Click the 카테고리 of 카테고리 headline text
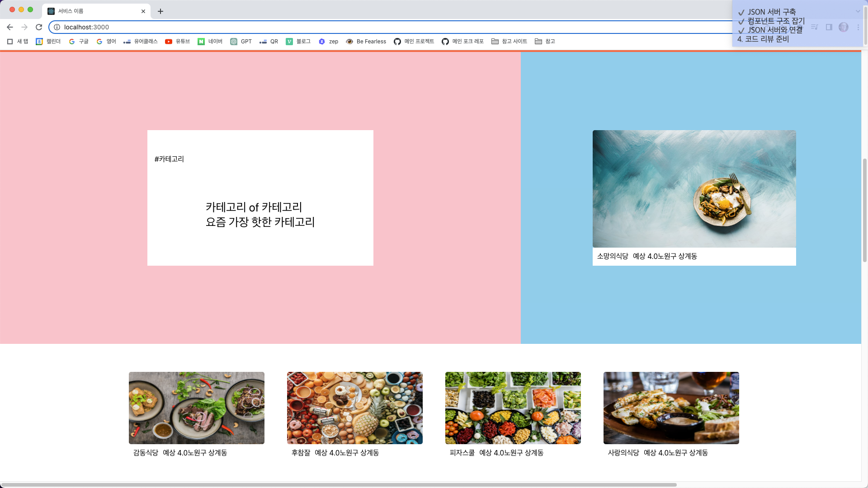Screen dimensions: 868x488 click(x=254, y=207)
